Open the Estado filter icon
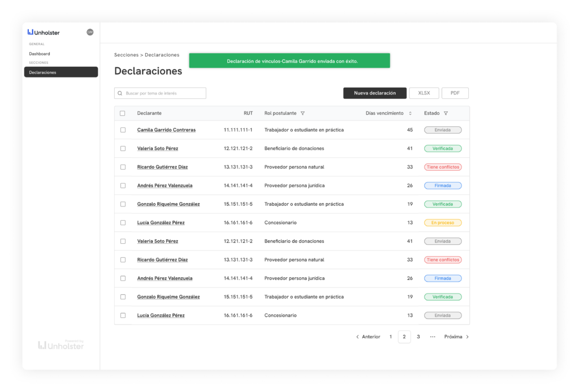Screen dimensions: 579x392 click(446, 113)
